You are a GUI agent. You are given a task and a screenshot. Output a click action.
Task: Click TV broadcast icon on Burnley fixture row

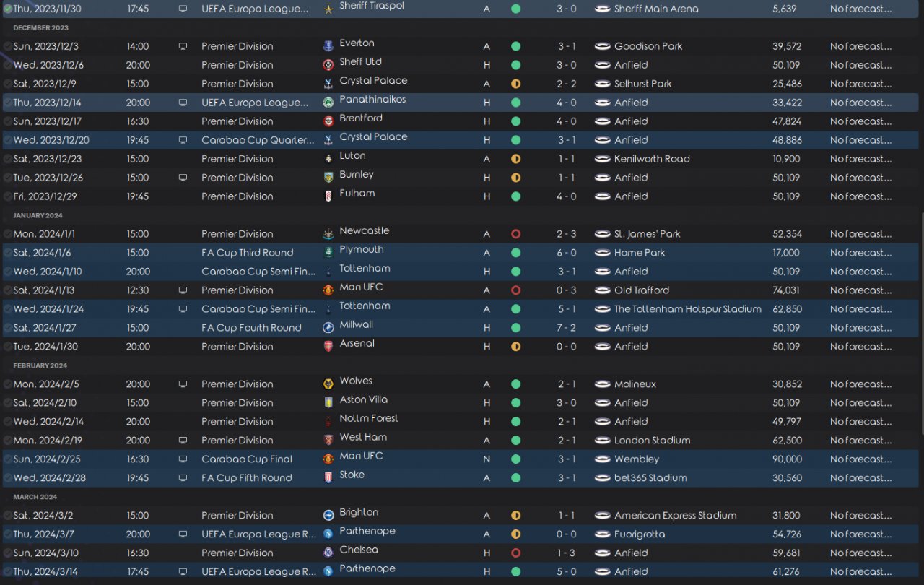pyautogui.click(x=183, y=178)
